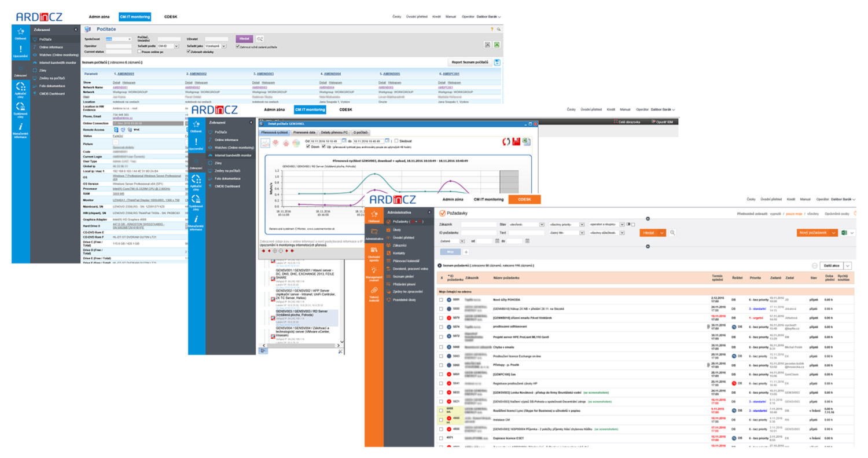Viewport: 868px width, 458px height.
Task: Open the Seřadit podle CM-ID dropdown
Action: (168, 46)
